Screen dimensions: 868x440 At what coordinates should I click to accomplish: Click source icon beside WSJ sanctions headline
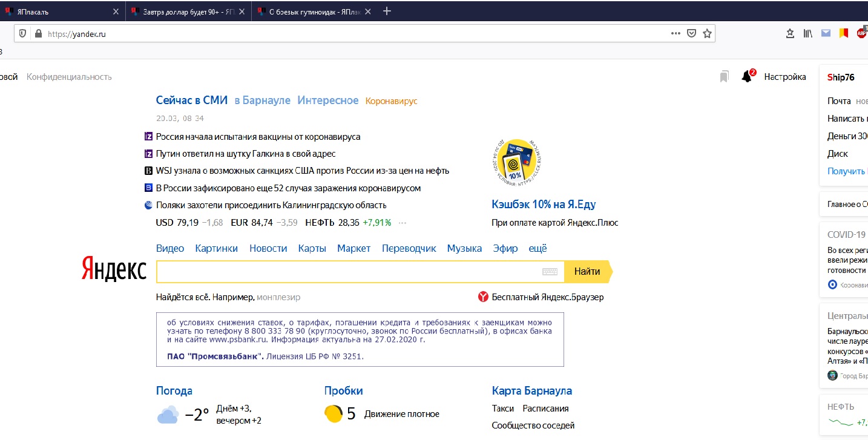(148, 171)
